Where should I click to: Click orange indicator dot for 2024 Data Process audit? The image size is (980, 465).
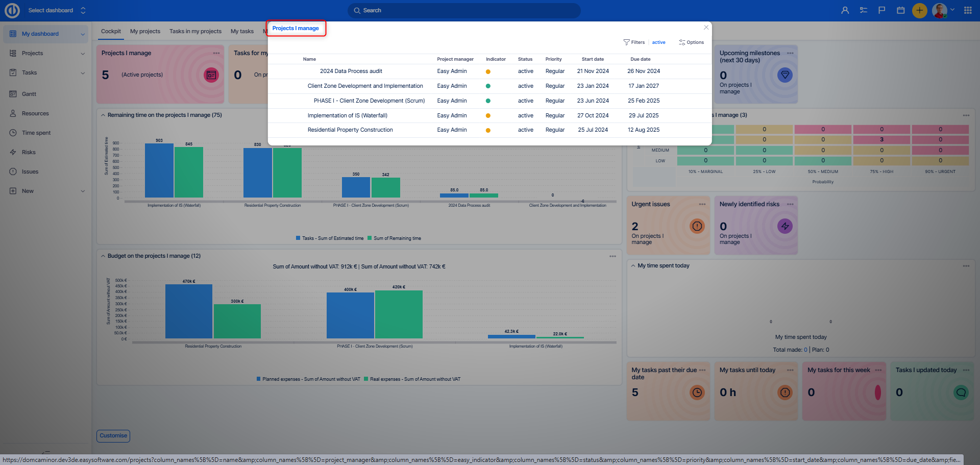(488, 72)
